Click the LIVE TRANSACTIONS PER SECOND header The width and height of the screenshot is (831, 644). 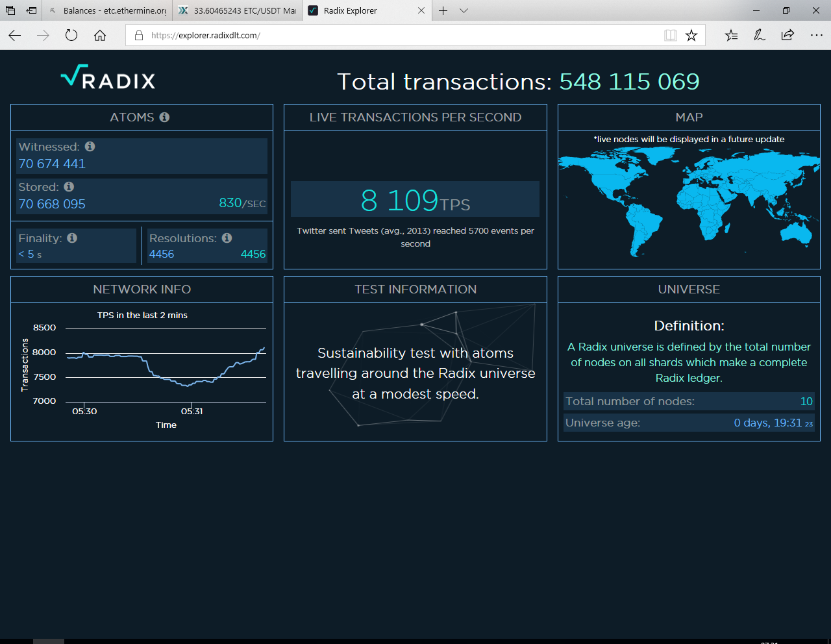pyautogui.click(x=415, y=118)
